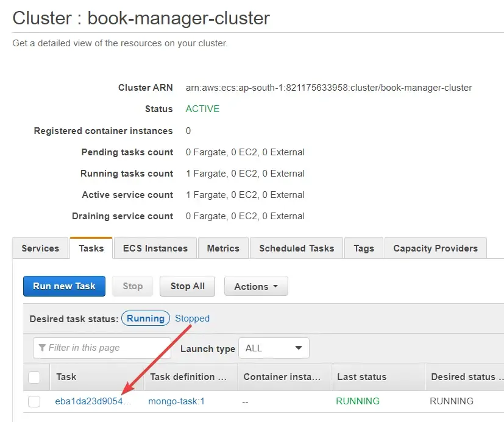
Task: Open task eba1da23d9054 details
Action: [91, 401]
